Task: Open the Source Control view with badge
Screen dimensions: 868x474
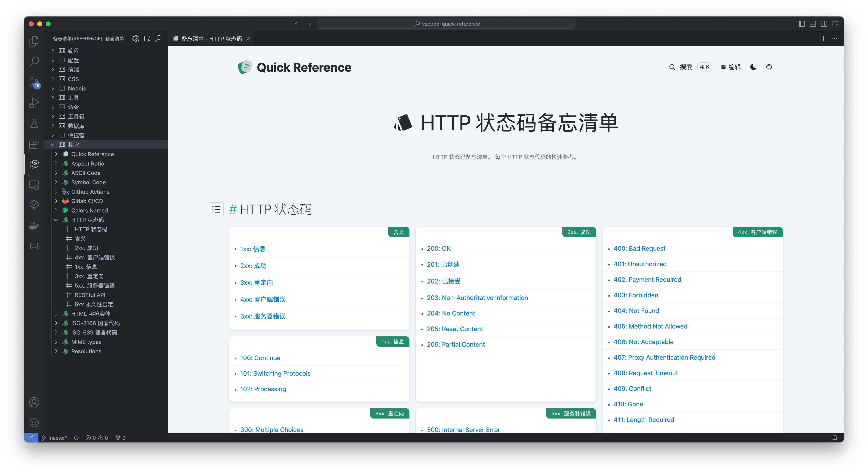Action: coord(34,83)
